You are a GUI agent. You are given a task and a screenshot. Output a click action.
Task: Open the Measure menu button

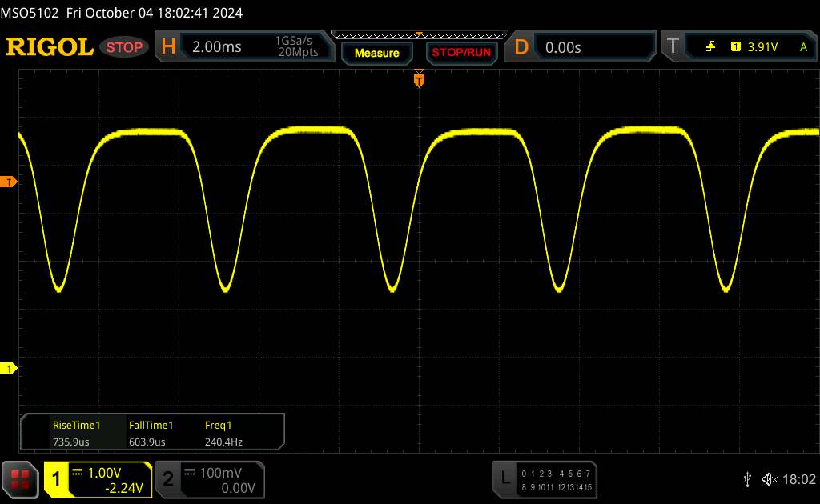(x=376, y=53)
